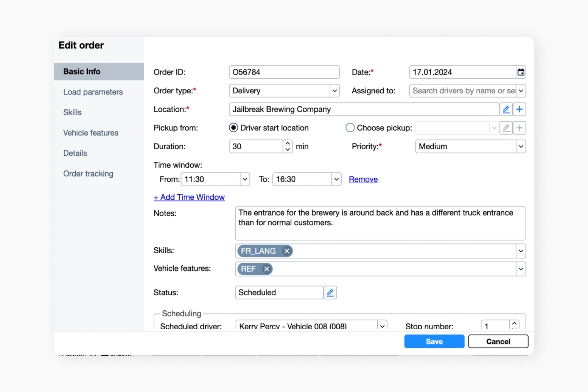Click the plus icon next to Choose pickup

point(520,128)
